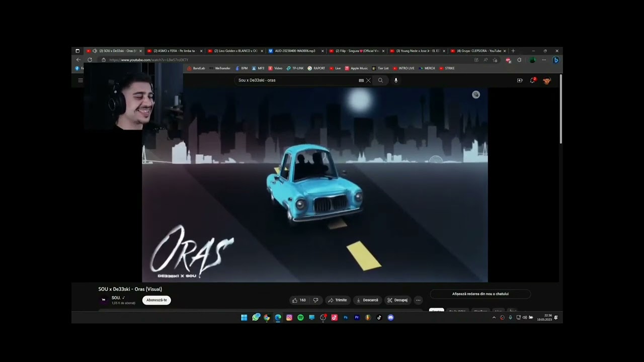Open Google Chrome from the taskbar

267,317
